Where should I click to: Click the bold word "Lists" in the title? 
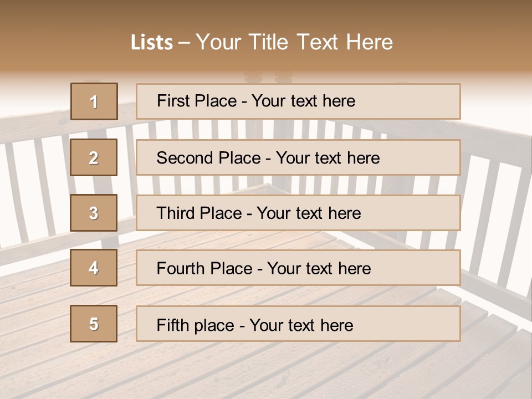151,43
